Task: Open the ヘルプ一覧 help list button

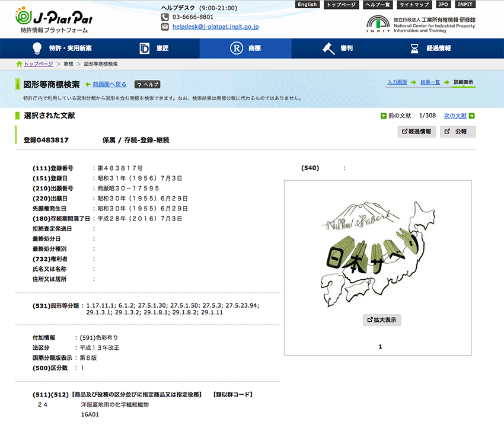Action: (378, 5)
